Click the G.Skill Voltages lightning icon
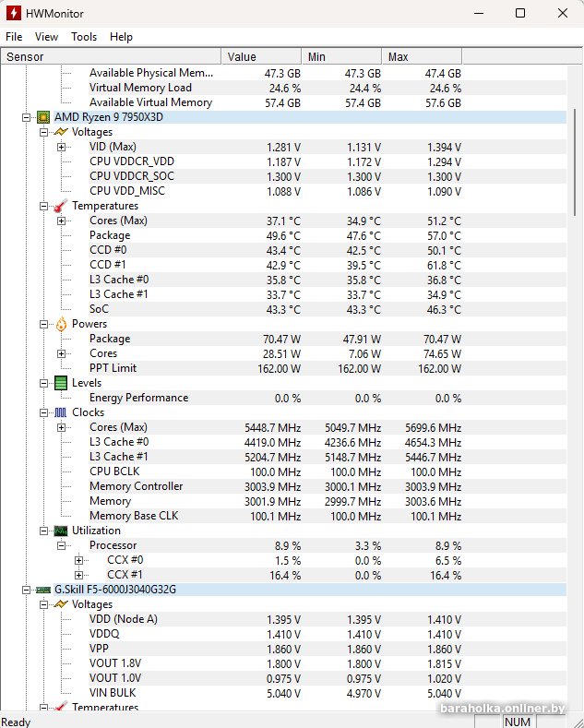 coord(61,604)
